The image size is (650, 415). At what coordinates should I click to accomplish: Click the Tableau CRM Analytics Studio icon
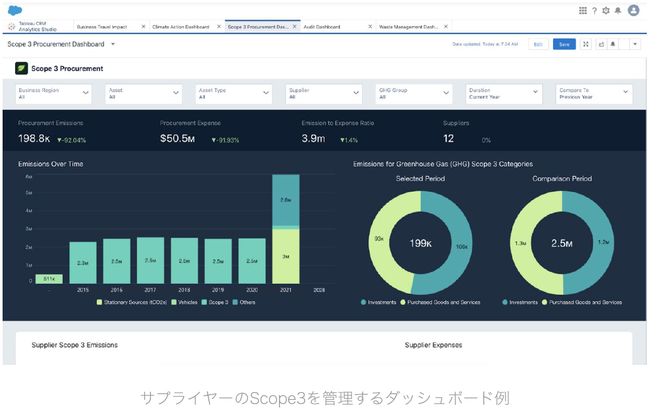(x=11, y=27)
